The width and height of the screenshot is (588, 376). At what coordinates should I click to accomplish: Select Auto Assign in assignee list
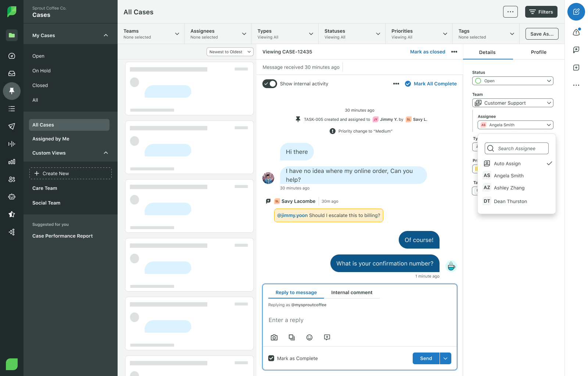pyautogui.click(x=507, y=164)
